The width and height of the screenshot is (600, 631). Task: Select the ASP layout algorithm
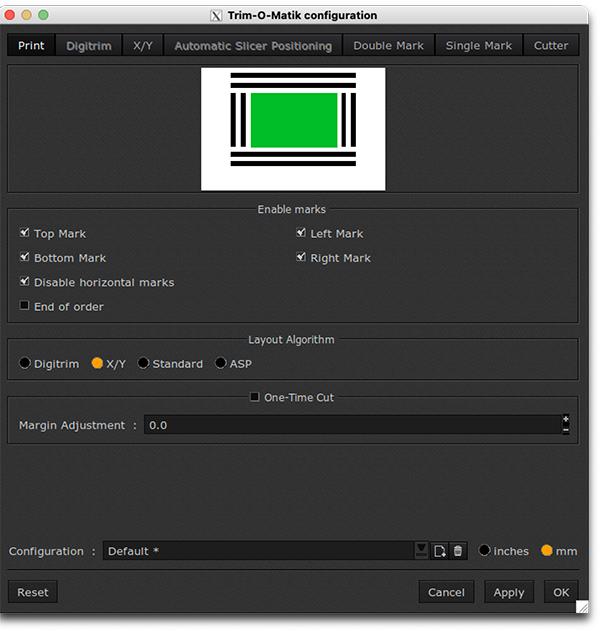pyautogui.click(x=221, y=363)
